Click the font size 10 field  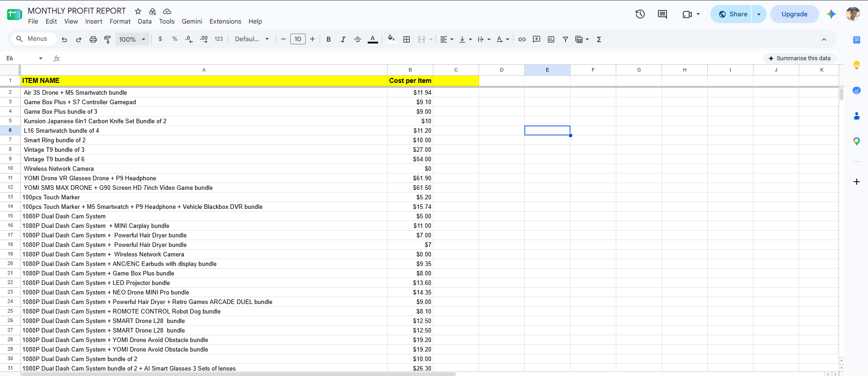(x=298, y=39)
